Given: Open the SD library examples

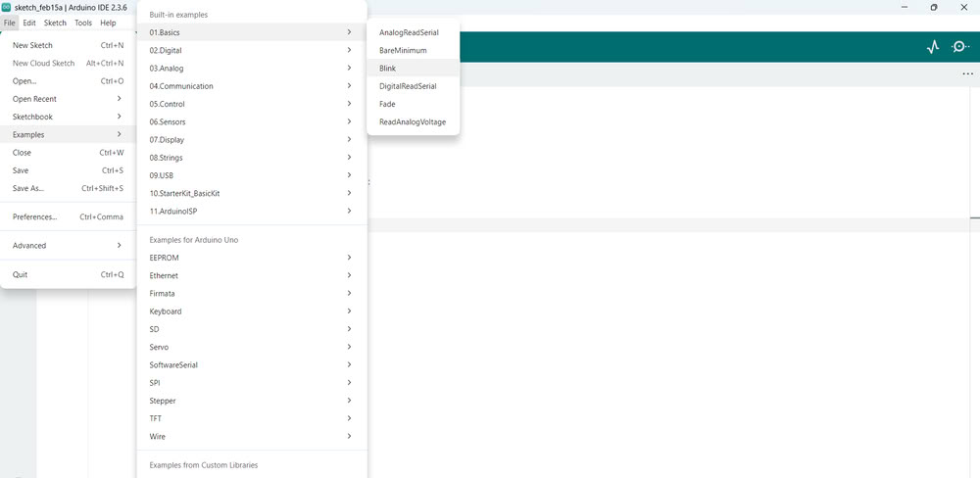Looking at the screenshot, I should coord(252,329).
